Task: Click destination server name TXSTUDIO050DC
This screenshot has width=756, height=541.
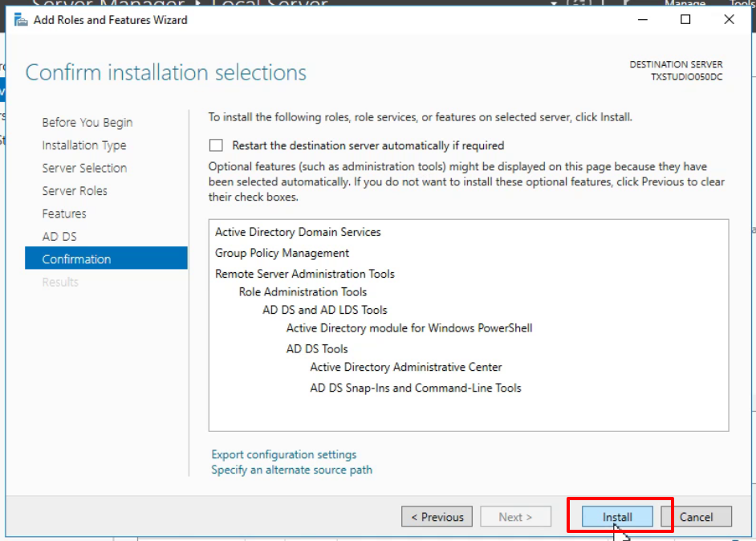Action: tap(686, 77)
